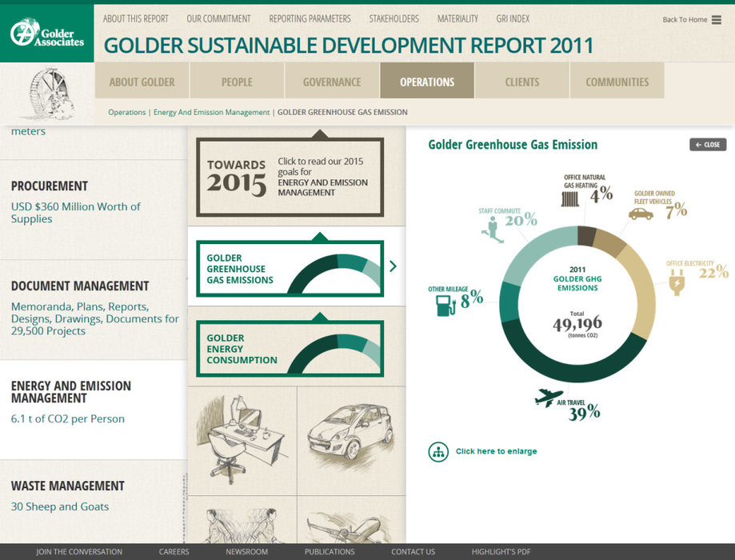This screenshot has width=735, height=560.
Task: Open the Communities tab
Action: (x=617, y=82)
